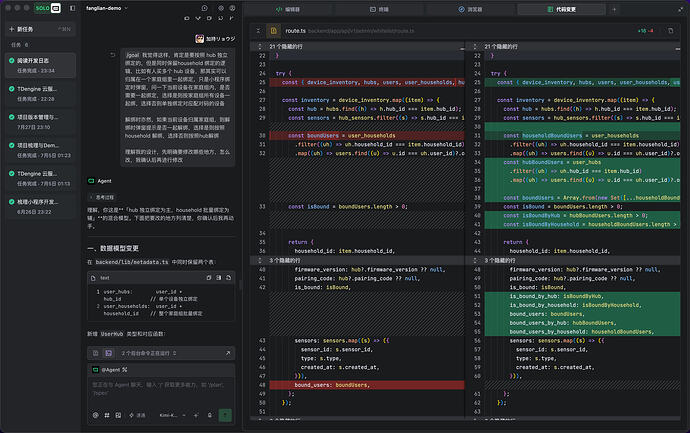Click the purple terminal icon in command bar
This screenshot has height=433, width=690.
(109, 353)
